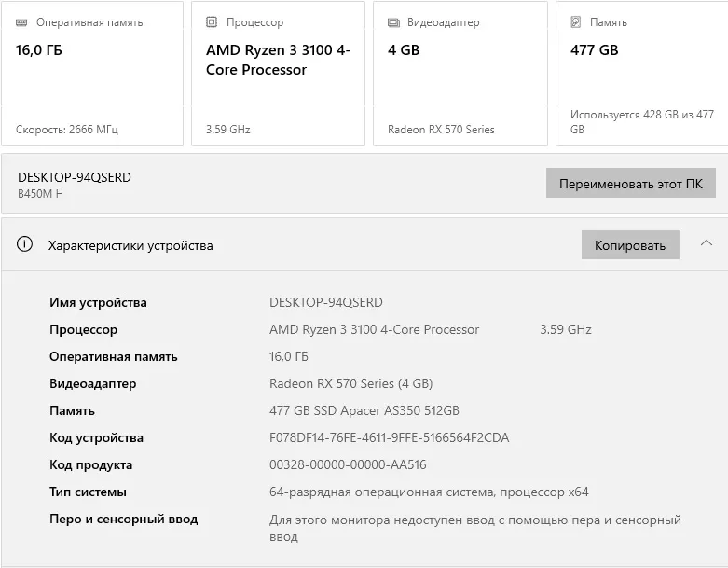
Task: Click the Память label in specs list
Action: coord(72,410)
